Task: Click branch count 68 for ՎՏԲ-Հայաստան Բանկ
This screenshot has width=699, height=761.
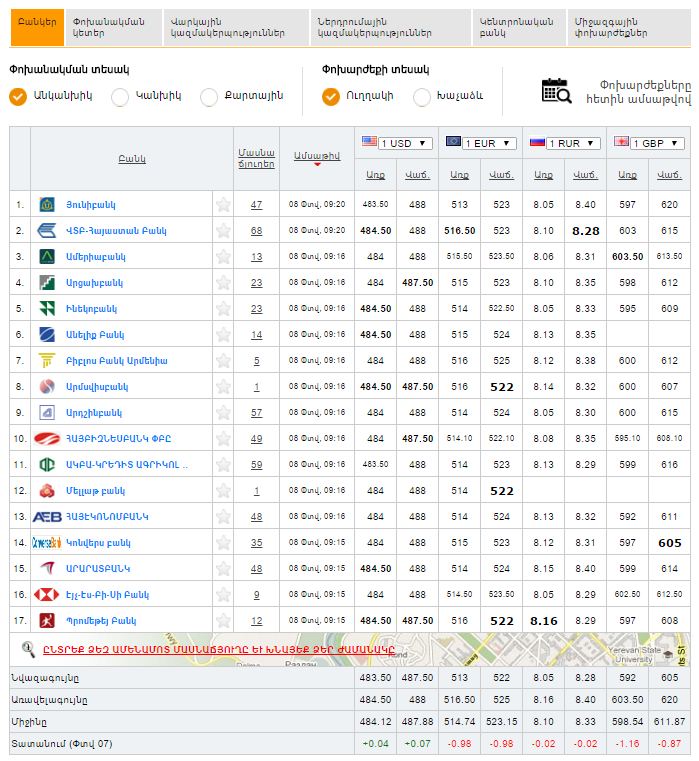Action: click(x=257, y=231)
